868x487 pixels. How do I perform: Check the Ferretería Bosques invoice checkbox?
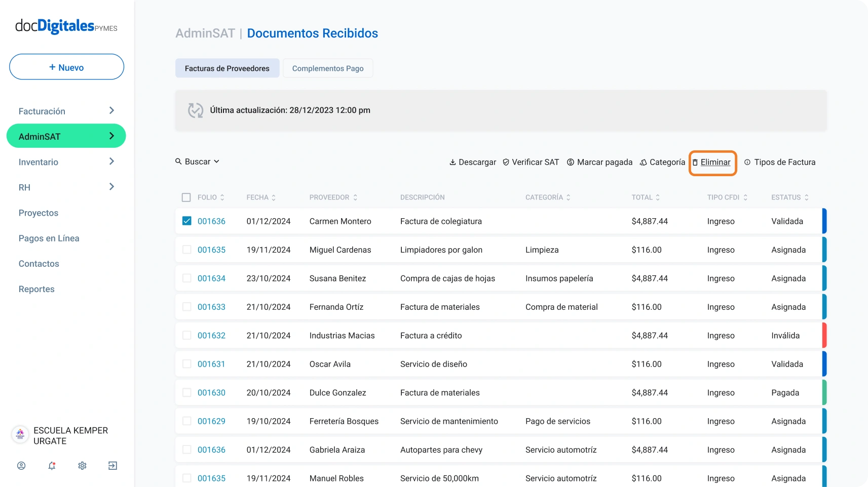click(187, 421)
